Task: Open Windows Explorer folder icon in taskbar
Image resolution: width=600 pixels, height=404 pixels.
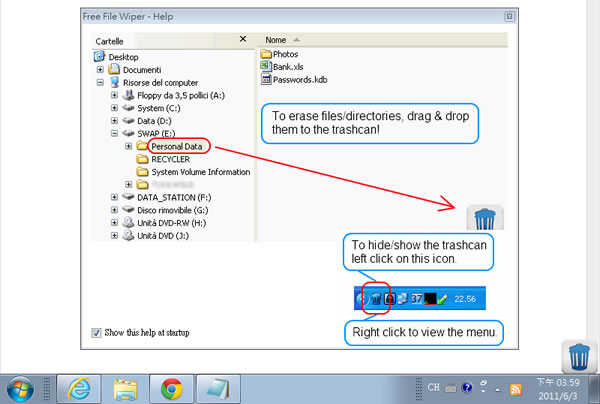Action: pyautogui.click(x=124, y=387)
